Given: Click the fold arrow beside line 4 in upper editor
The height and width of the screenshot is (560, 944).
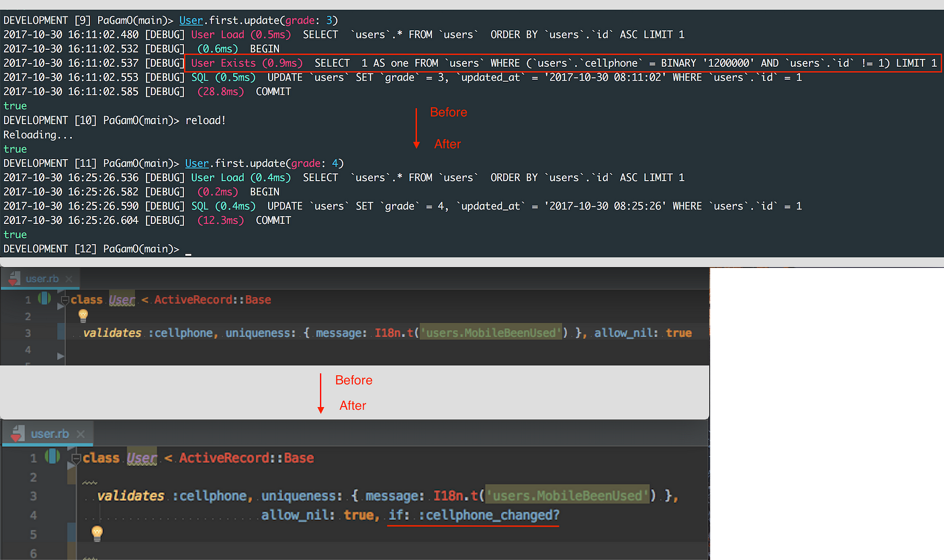Looking at the screenshot, I should (61, 356).
